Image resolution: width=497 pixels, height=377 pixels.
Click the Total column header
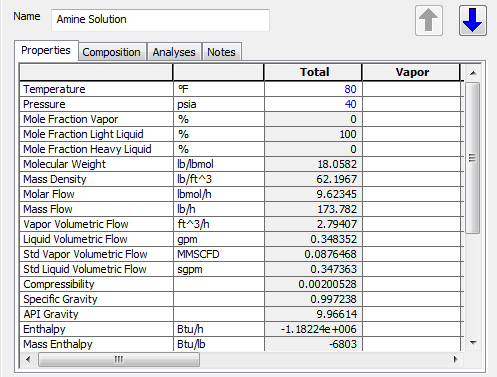(x=313, y=72)
